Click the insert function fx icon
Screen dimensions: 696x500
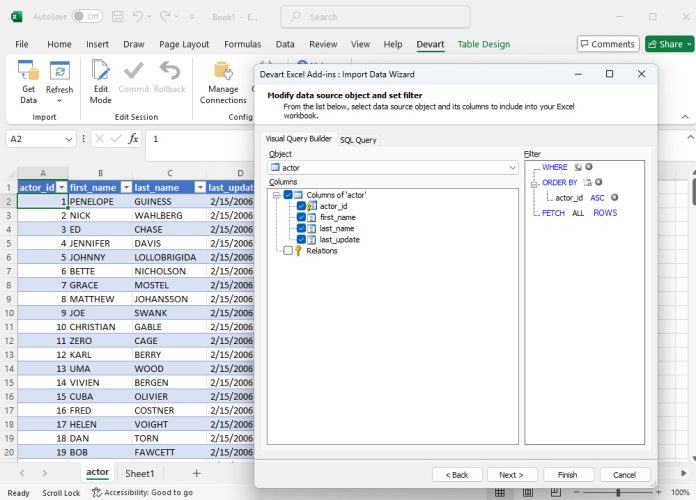coord(133,139)
